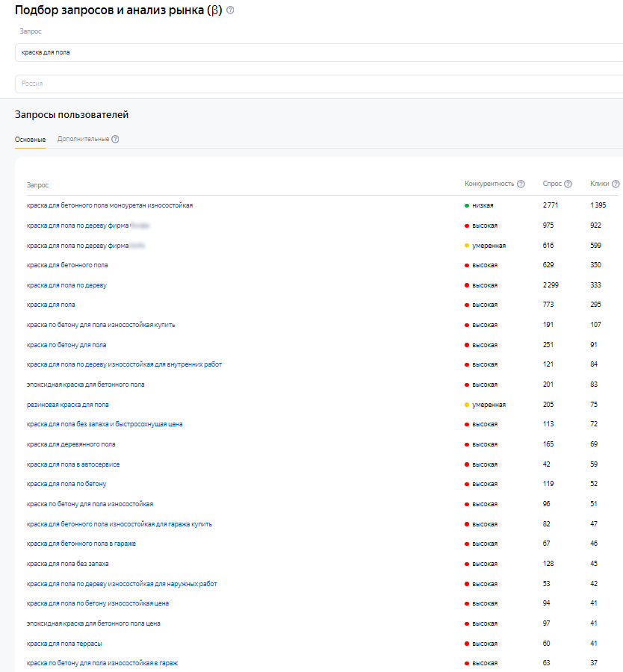The height and width of the screenshot is (672, 623).
Task: Open query краска для бетонного пола моноуретан износостойкая
Action: click(x=110, y=205)
